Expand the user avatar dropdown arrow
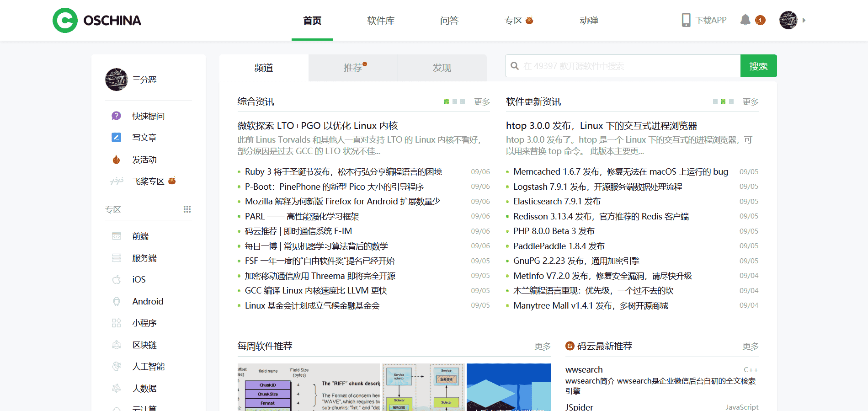Image resolution: width=868 pixels, height=411 pixels. (x=804, y=20)
